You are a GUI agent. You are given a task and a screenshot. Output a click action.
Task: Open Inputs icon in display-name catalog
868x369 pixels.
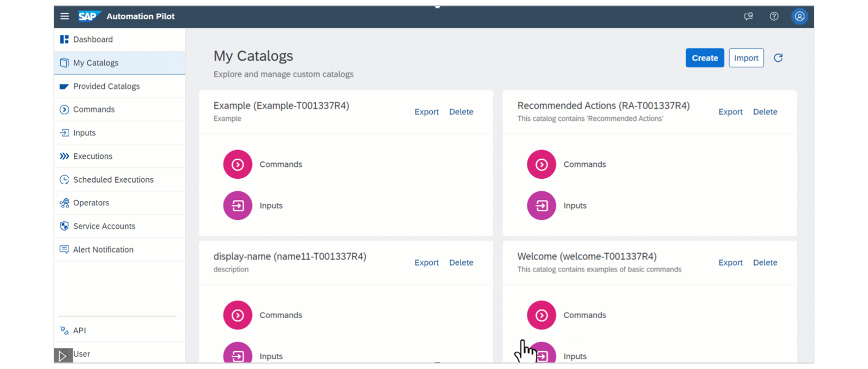(238, 353)
